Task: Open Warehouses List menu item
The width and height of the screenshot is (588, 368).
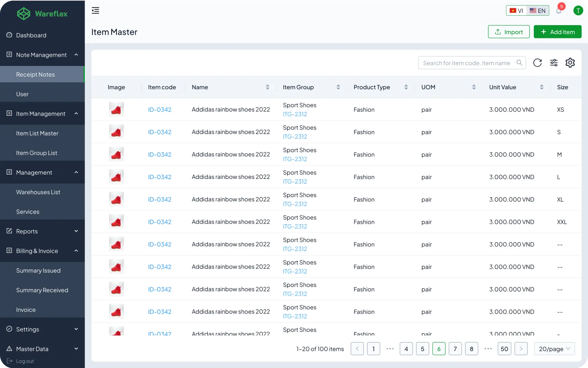Action: point(42,192)
